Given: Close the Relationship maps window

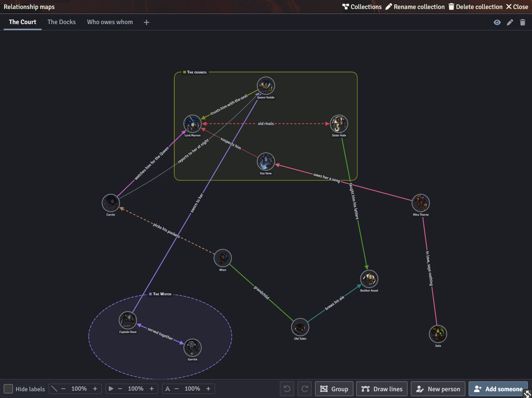Looking at the screenshot, I should 517,7.
